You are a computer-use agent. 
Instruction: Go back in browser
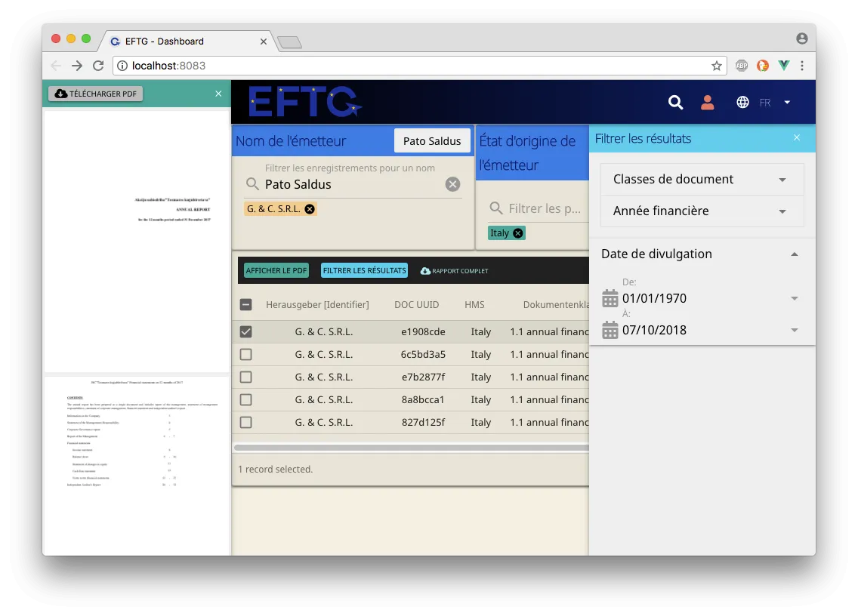click(x=56, y=66)
